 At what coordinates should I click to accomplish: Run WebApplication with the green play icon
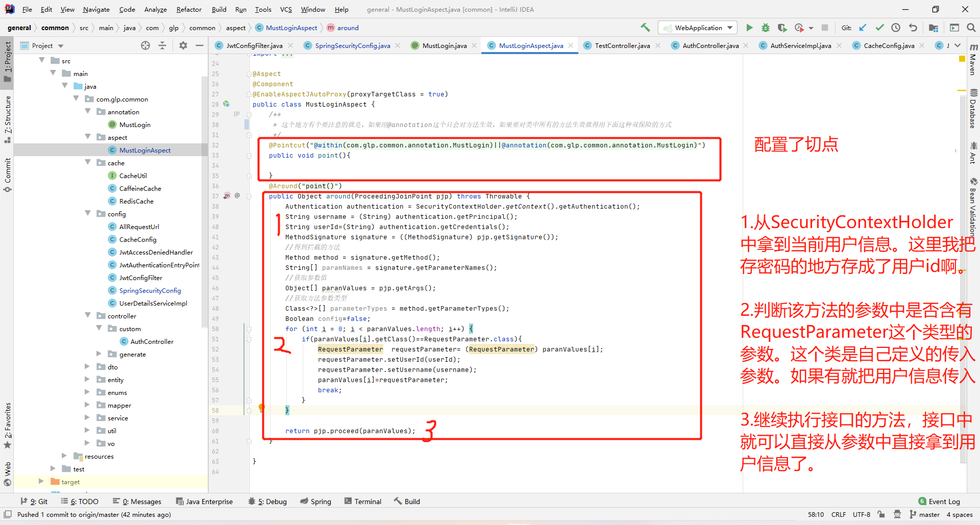pos(749,28)
